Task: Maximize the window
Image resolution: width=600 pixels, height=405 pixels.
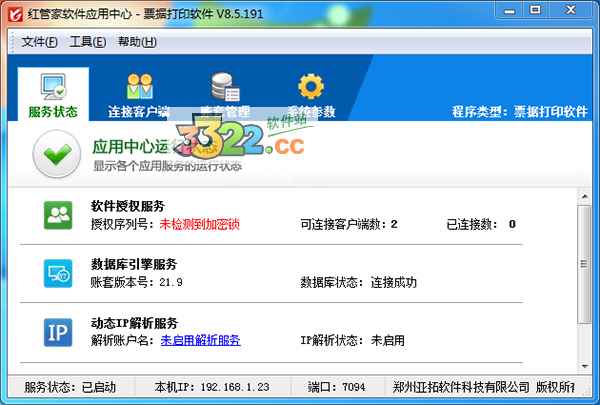Action: tap(535, 10)
